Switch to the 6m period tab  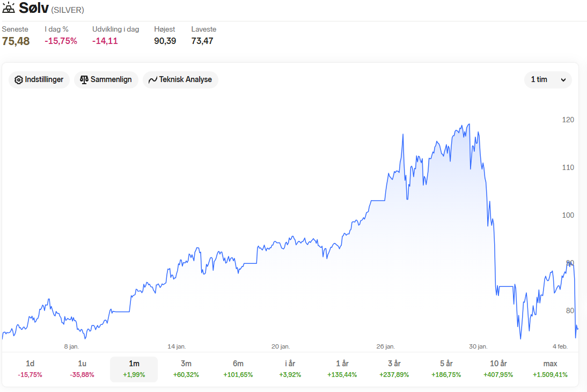coord(238,369)
